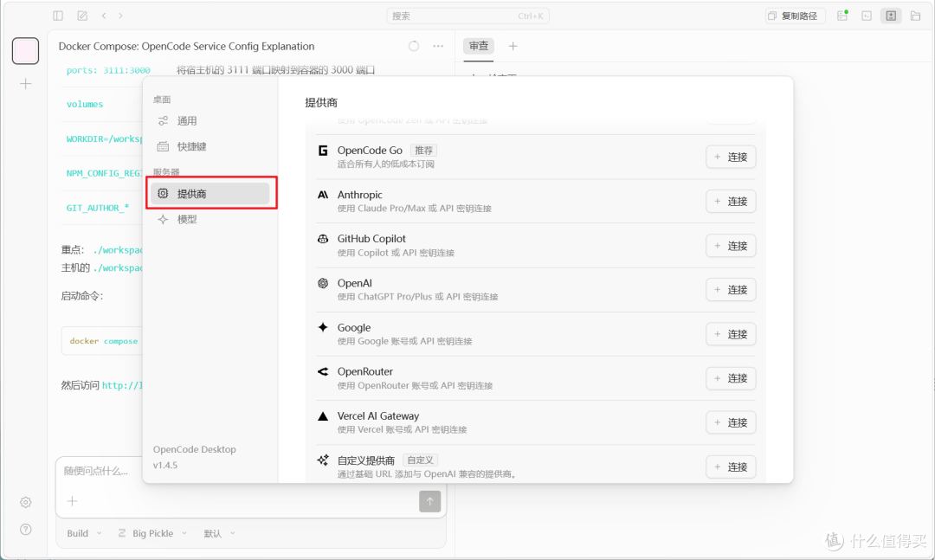
Task: Open settings gear in left sidebar
Action: coord(26,502)
